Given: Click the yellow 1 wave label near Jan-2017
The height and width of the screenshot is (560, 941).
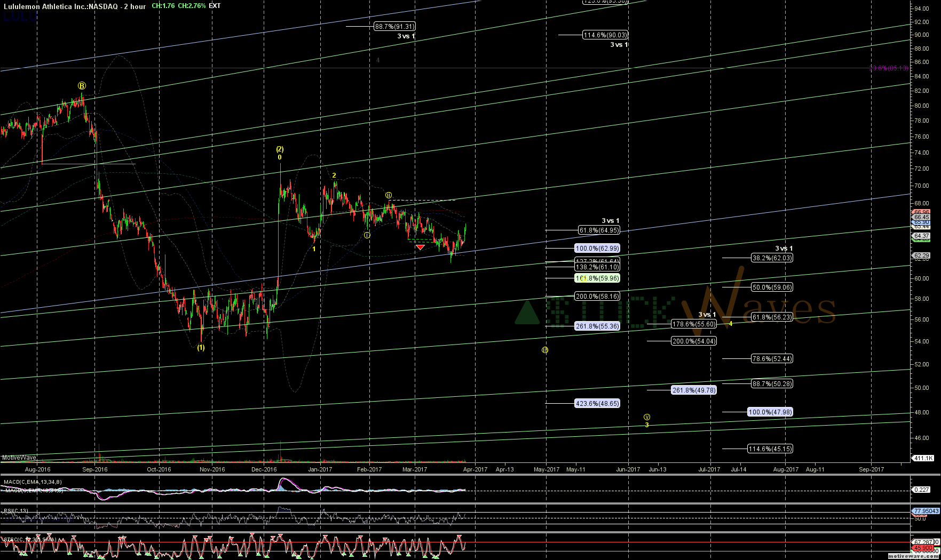Looking at the screenshot, I should [x=314, y=249].
